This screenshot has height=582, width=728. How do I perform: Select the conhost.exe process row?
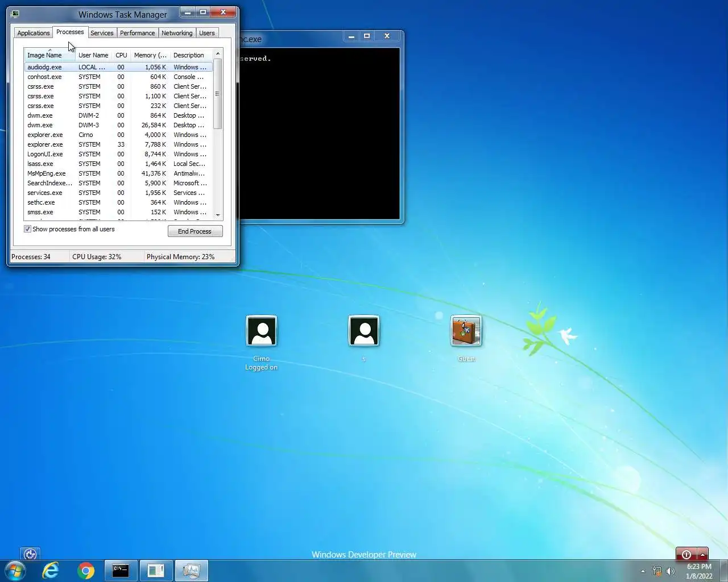[118, 77]
